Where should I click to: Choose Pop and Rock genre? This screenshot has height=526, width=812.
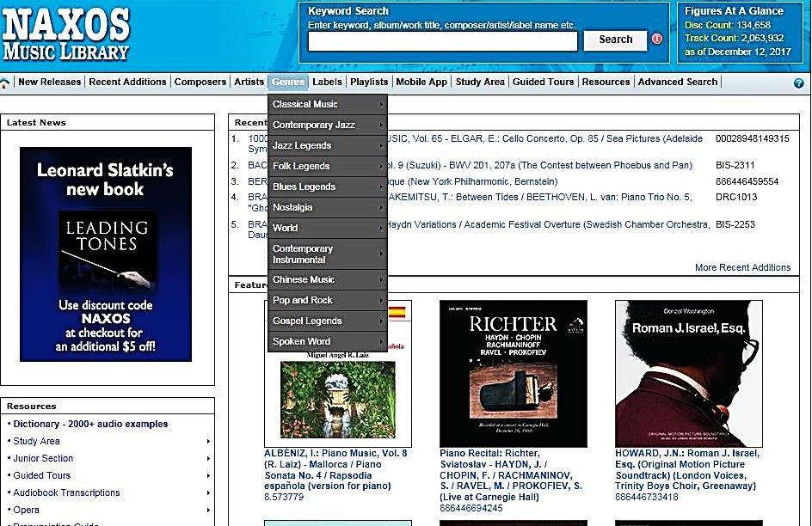[x=327, y=301]
